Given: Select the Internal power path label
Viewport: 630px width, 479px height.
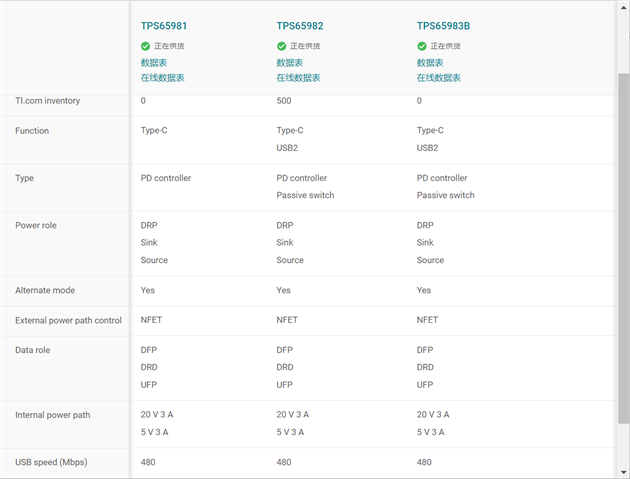Looking at the screenshot, I should pyautogui.click(x=53, y=415).
